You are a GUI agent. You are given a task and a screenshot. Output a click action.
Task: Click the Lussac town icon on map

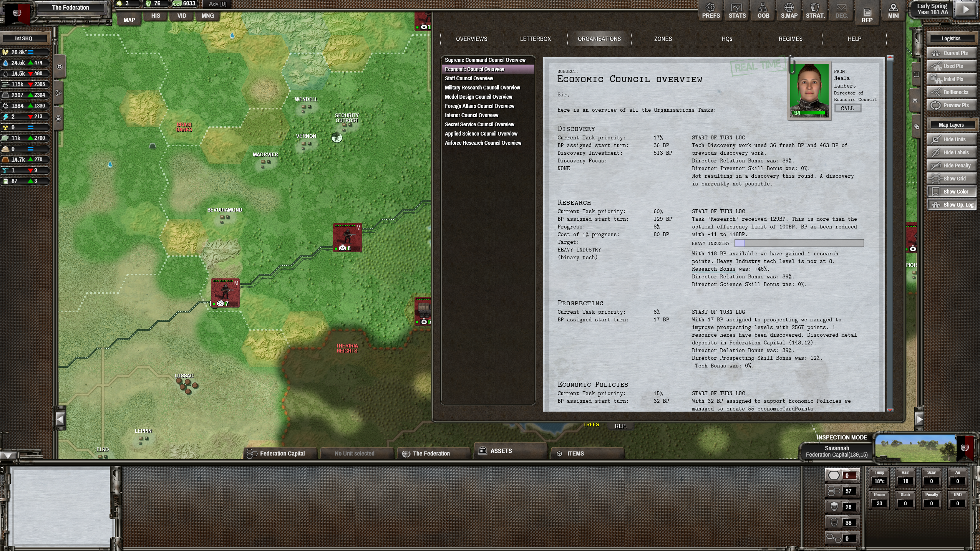coord(187,386)
